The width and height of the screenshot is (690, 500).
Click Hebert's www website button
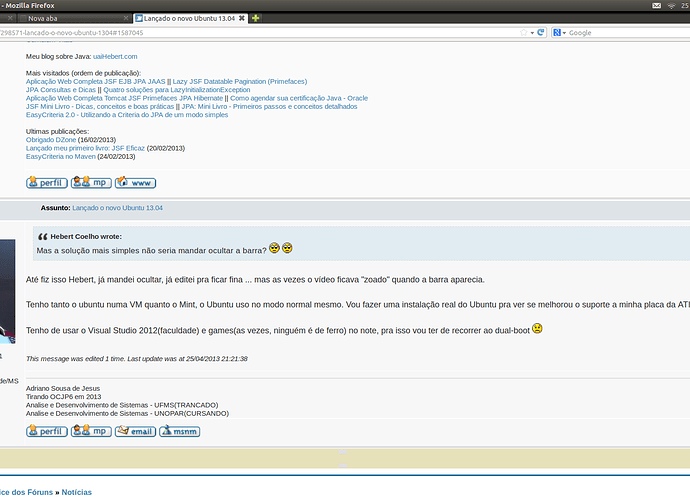tap(136, 182)
